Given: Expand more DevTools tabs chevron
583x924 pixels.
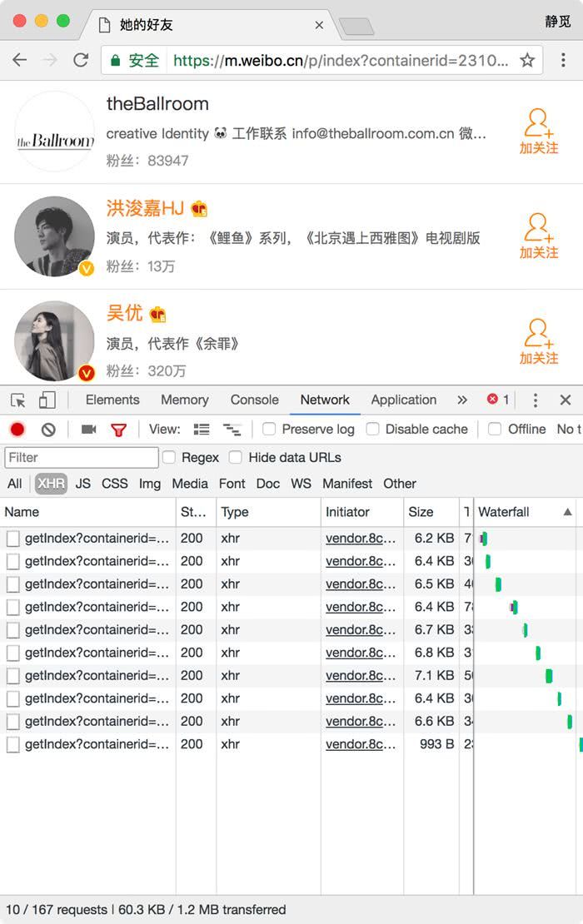Looking at the screenshot, I should point(462,400).
